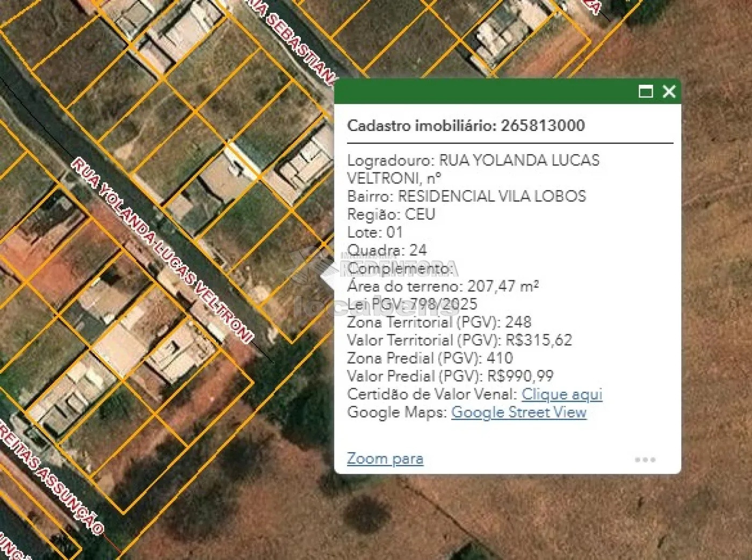Open the Certidão de Valor Venal link

[561, 394]
